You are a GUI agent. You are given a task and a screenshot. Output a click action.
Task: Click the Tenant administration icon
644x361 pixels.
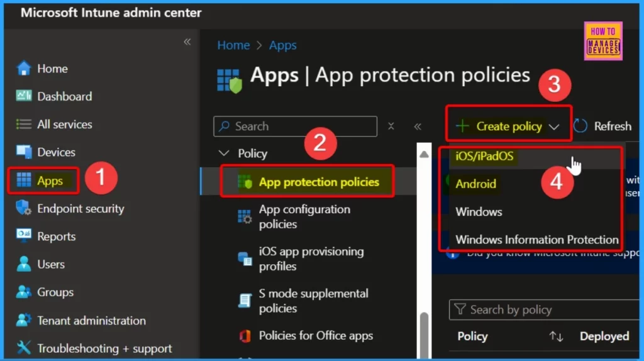pyautogui.click(x=24, y=320)
